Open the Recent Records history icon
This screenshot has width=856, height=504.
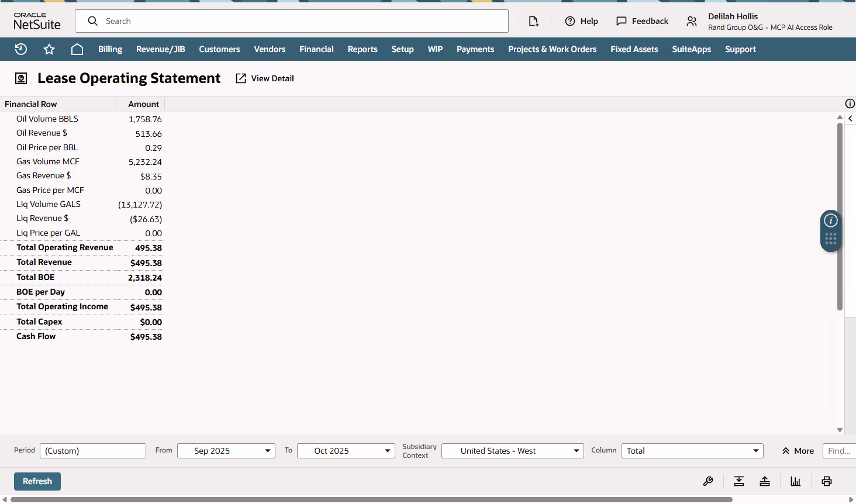tap(21, 49)
